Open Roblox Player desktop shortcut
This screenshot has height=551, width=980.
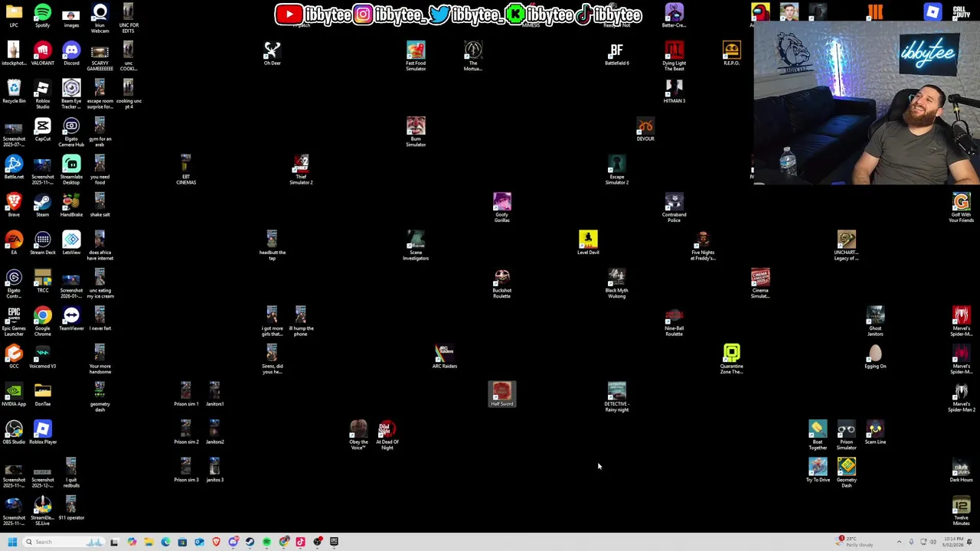(x=42, y=432)
